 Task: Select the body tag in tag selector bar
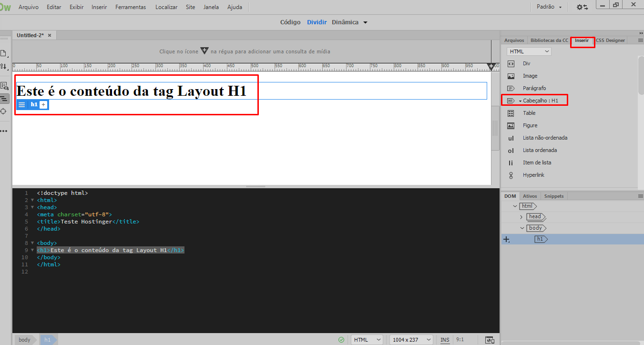click(x=25, y=340)
